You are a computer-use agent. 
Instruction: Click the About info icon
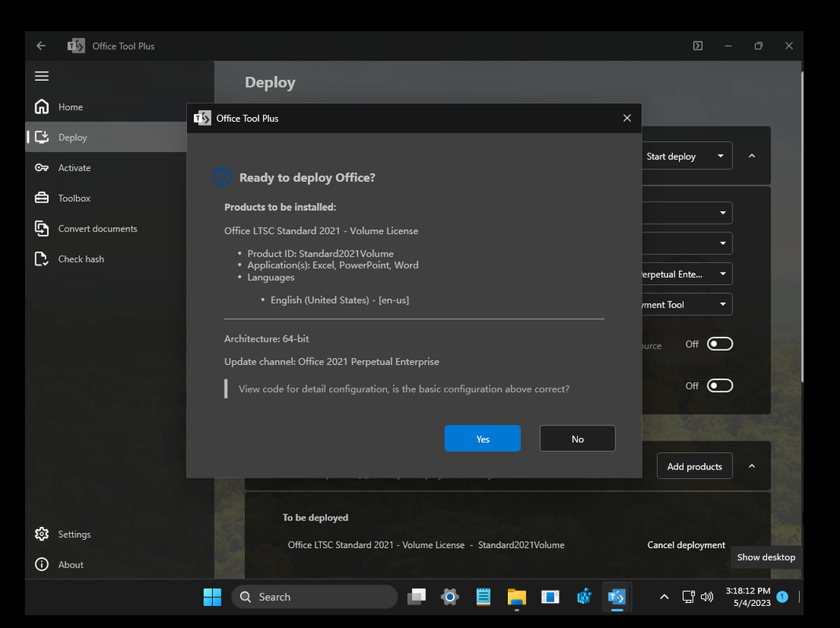coord(42,564)
